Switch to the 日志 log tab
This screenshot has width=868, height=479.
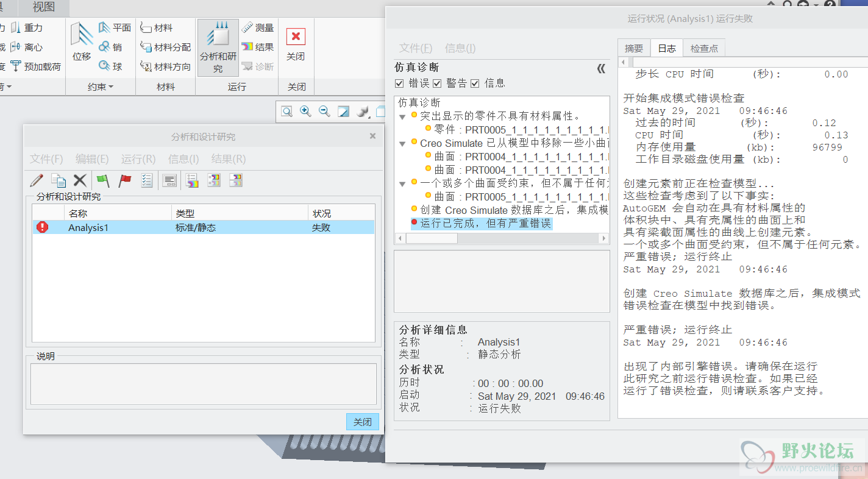tap(667, 48)
